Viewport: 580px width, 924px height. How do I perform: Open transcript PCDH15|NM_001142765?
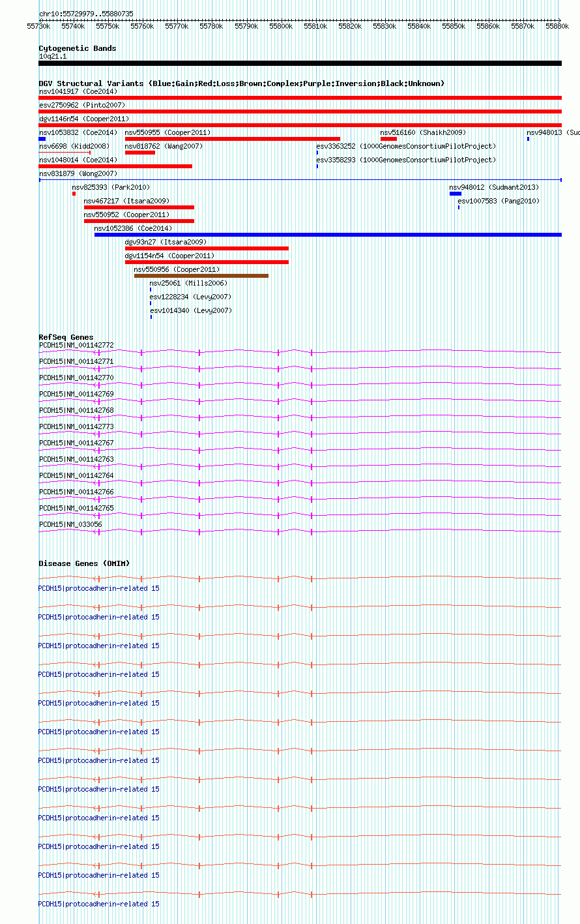tap(76, 508)
